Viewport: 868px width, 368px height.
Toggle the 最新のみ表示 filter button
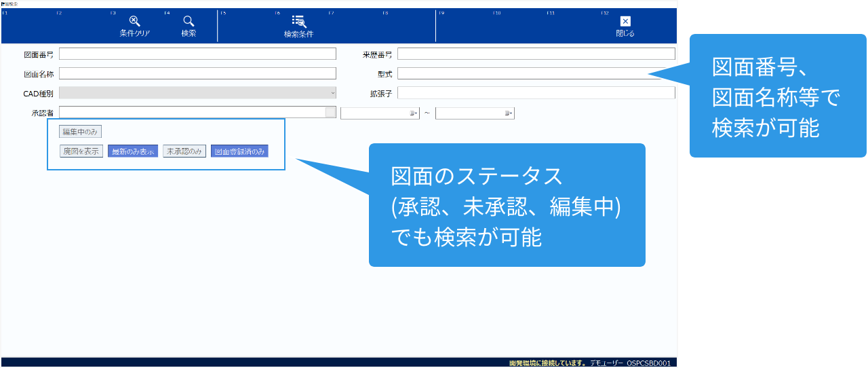(133, 151)
